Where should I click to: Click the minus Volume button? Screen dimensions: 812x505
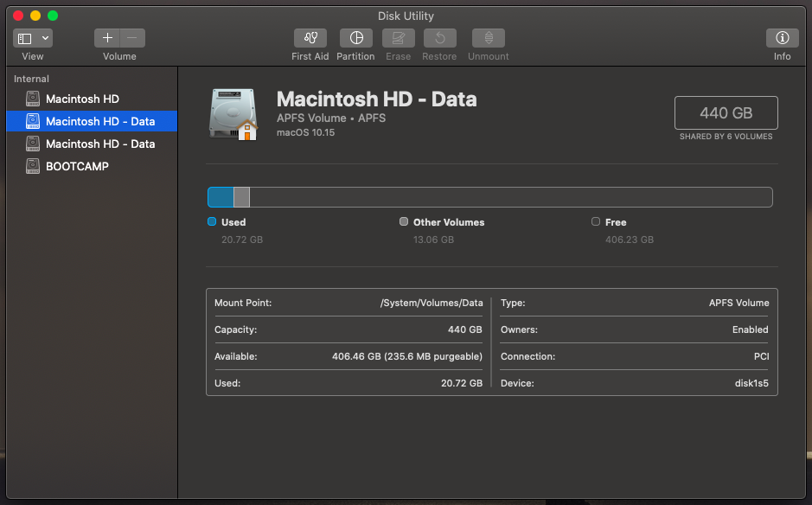[132, 38]
